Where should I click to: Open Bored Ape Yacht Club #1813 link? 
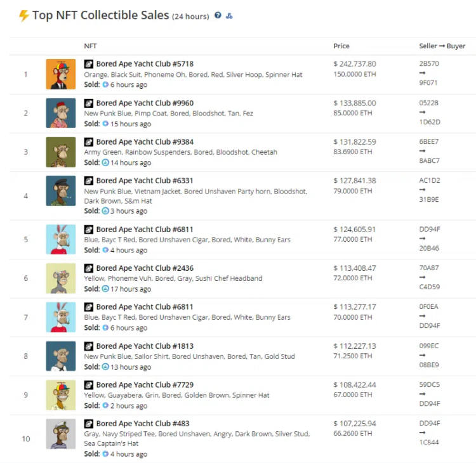coord(145,346)
